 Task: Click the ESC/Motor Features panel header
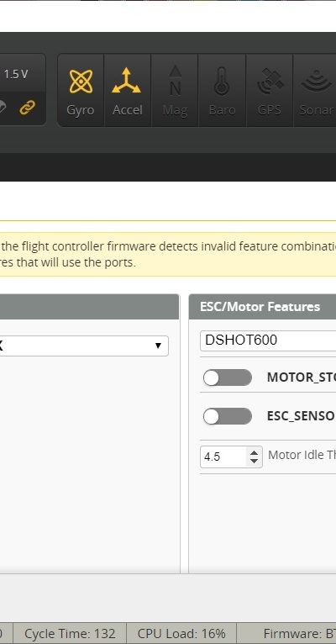point(263,306)
